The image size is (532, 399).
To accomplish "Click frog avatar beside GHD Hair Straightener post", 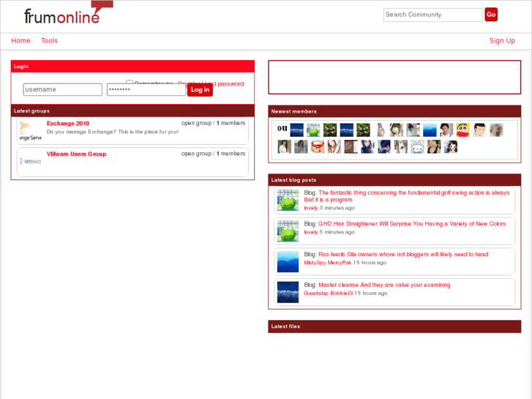I will click(288, 231).
